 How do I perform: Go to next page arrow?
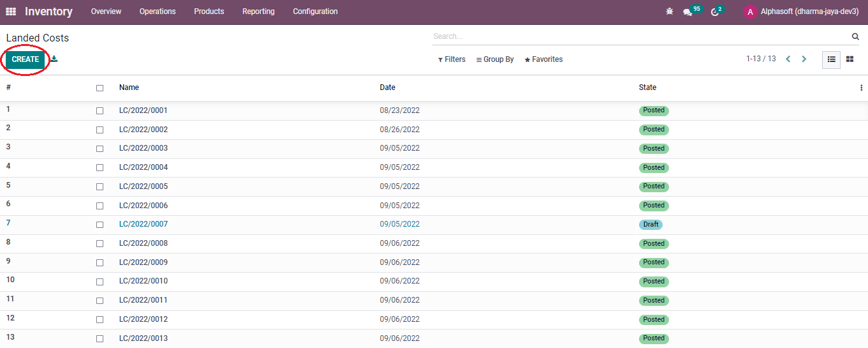coord(804,59)
